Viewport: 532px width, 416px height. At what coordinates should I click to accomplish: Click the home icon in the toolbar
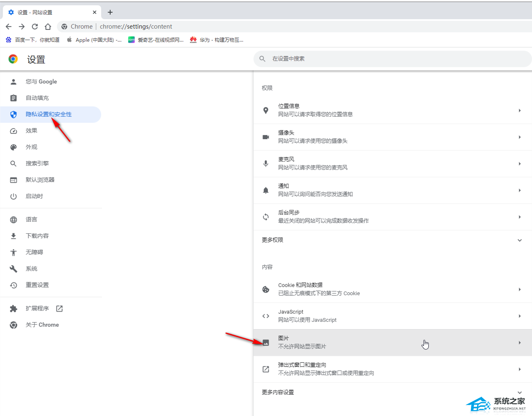(48, 27)
